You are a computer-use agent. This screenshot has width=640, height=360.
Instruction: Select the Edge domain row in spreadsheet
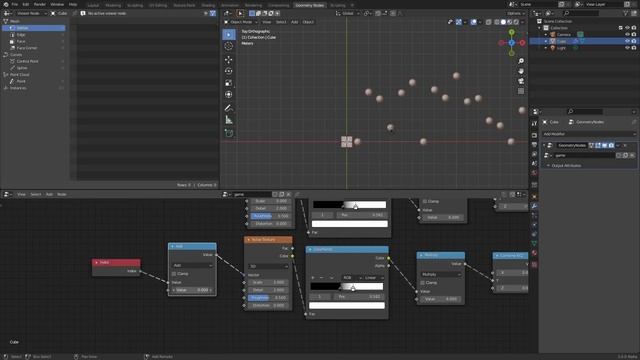tap(34, 35)
